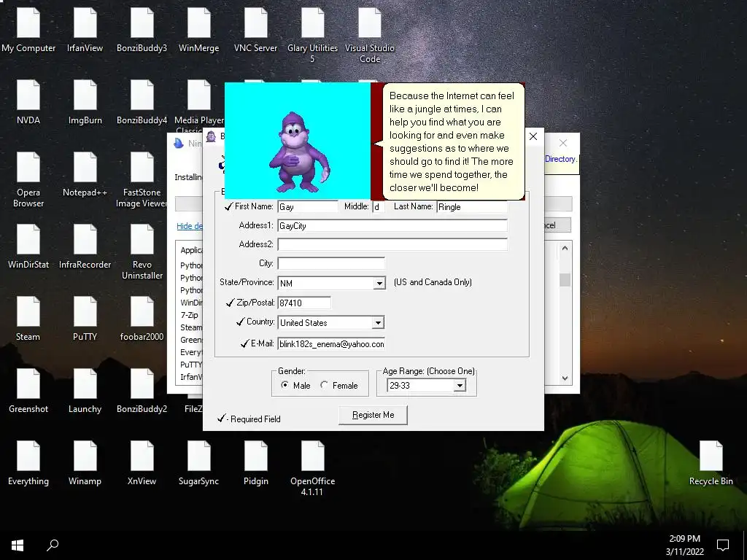Viewport: 747px width, 560px height.
Task: Close the BonziBuddy registration window
Action: (x=533, y=136)
